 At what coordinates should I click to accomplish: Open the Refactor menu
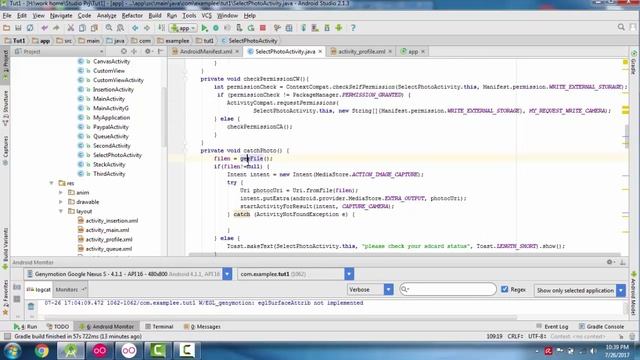click(x=132, y=16)
